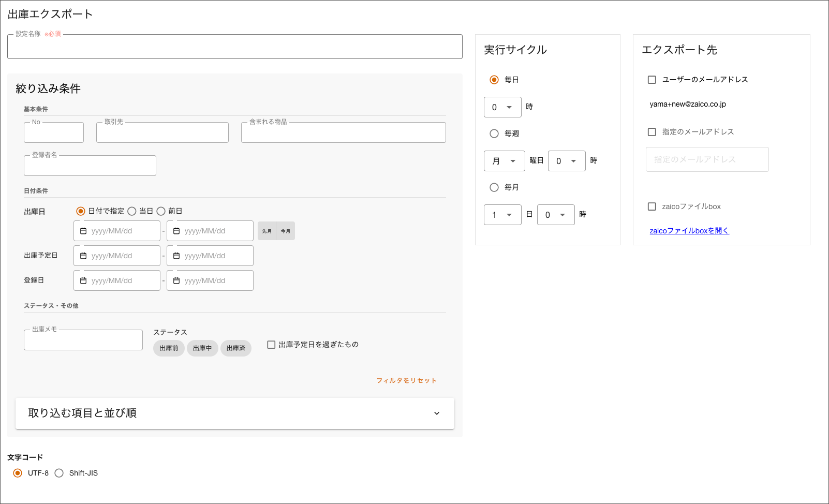The width and height of the screenshot is (829, 504).
Task: Click the 出庫エクスポート page title
Action: tap(50, 14)
